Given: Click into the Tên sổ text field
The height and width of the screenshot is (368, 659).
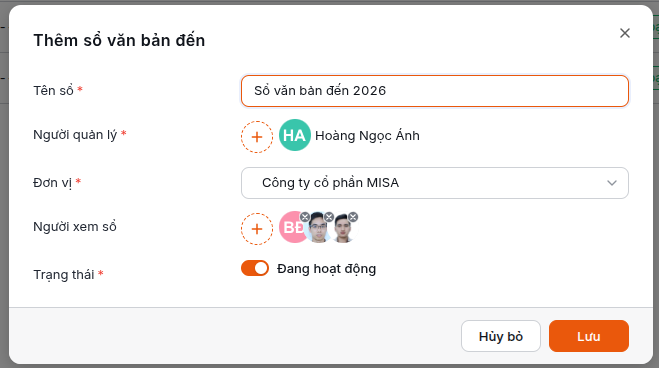Looking at the screenshot, I should pos(435,91).
